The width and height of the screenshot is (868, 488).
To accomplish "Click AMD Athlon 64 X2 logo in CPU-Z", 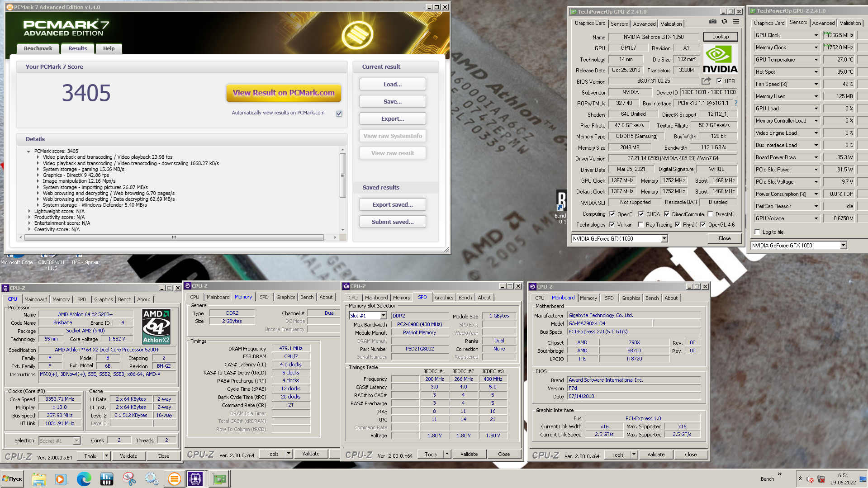I will 156,327.
